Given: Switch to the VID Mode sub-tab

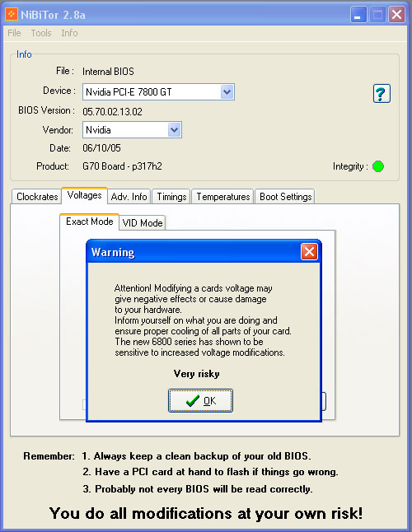Looking at the screenshot, I should point(143,223).
